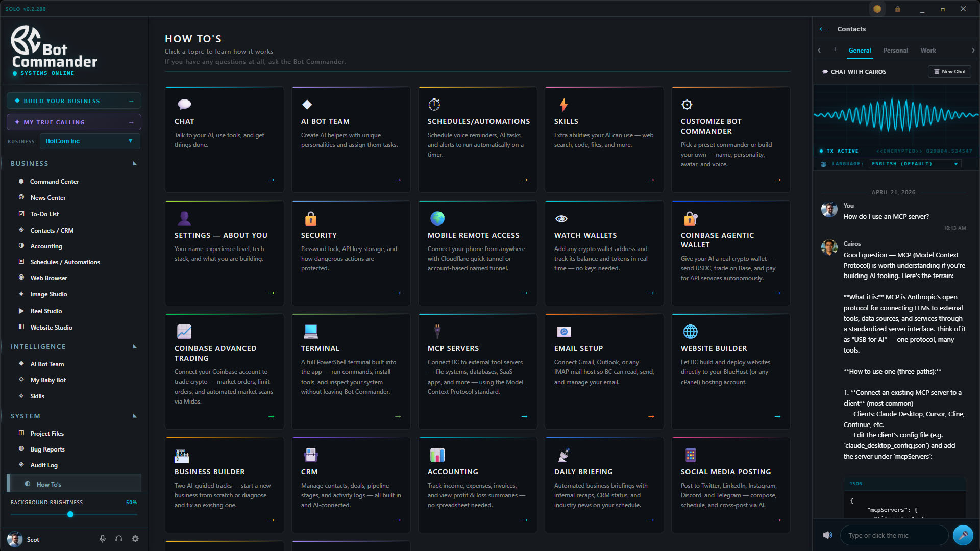980x551 pixels.
Task: Click the Web Browser sidebar icon
Action: [x=21, y=278]
